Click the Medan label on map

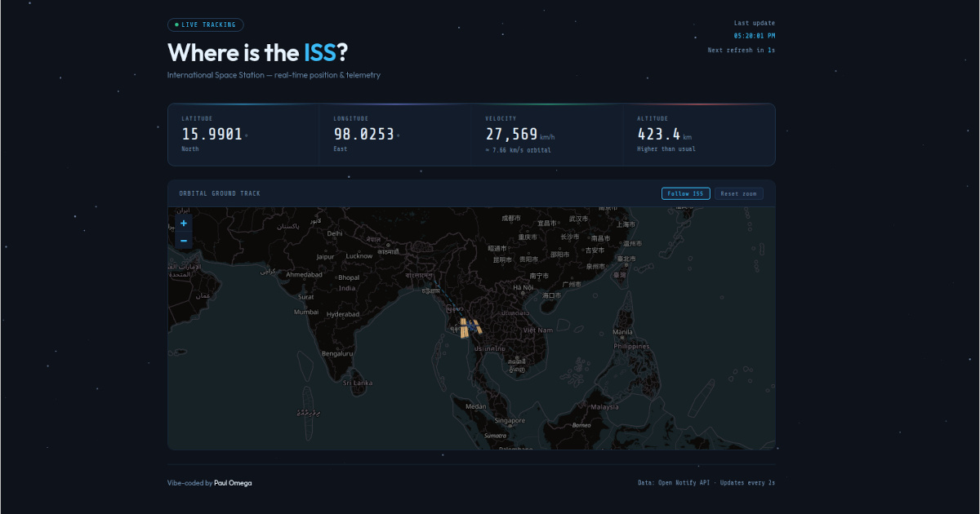[x=475, y=406]
